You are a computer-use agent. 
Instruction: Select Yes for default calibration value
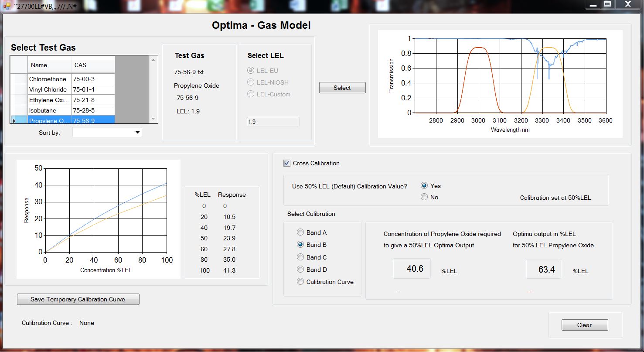pos(424,185)
